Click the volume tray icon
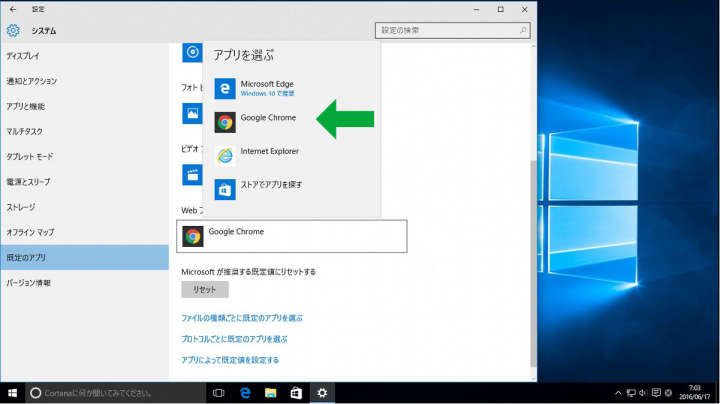 (643, 393)
